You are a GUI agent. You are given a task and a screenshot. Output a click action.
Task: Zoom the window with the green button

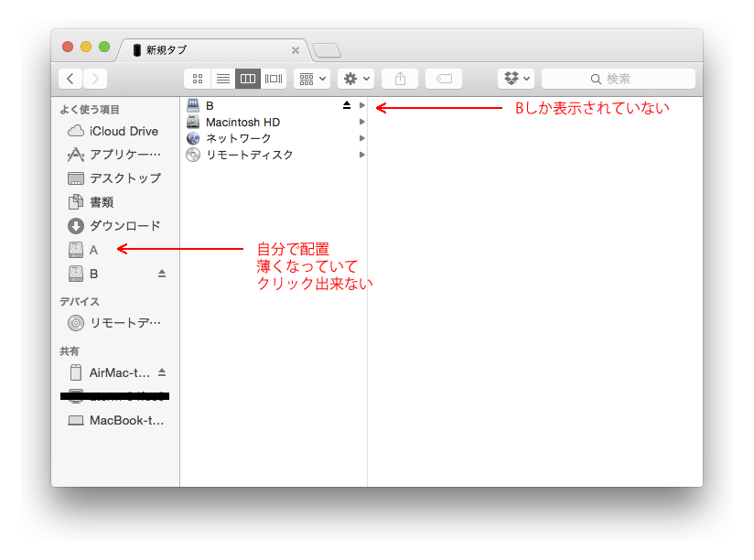pyautogui.click(x=104, y=47)
